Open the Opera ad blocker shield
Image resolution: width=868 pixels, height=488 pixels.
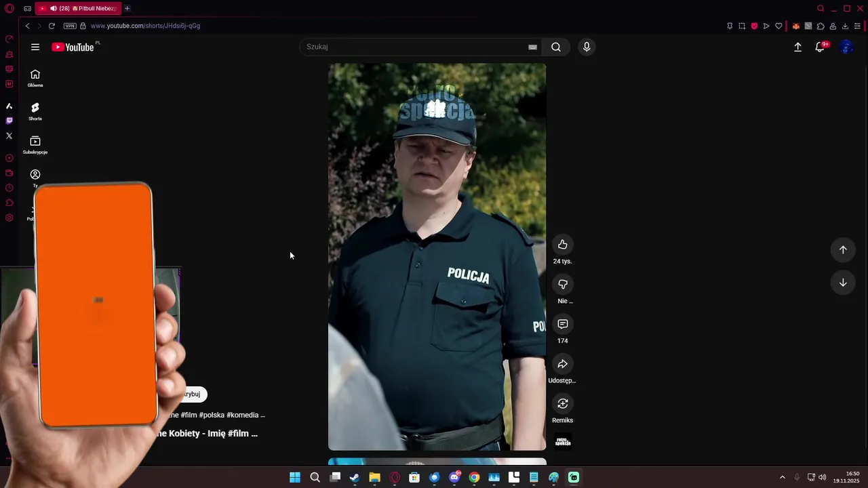click(x=754, y=26)
